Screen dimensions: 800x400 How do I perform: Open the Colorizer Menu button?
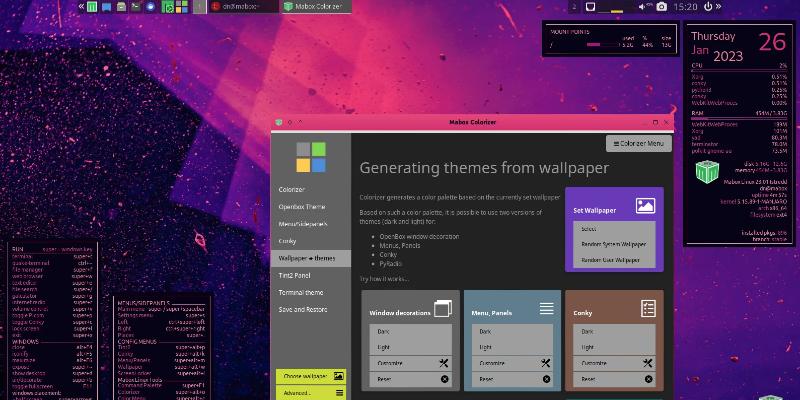[x=638, y=144]
